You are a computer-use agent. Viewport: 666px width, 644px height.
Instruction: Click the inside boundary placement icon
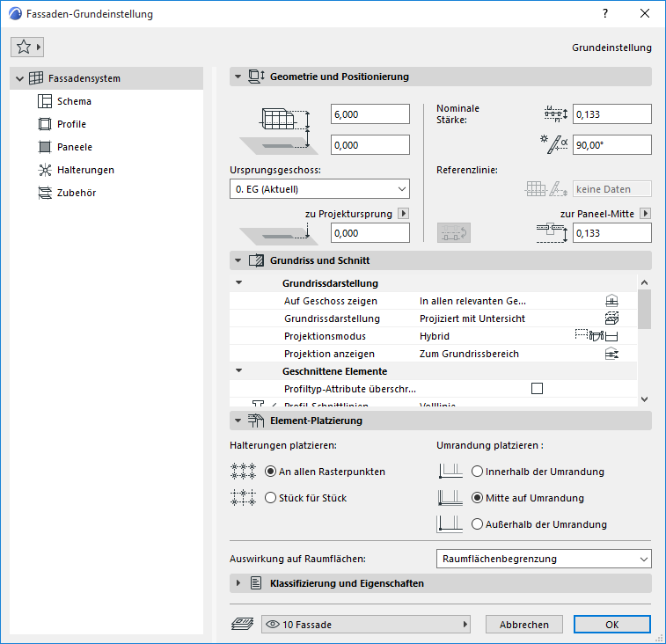point(450,472)
